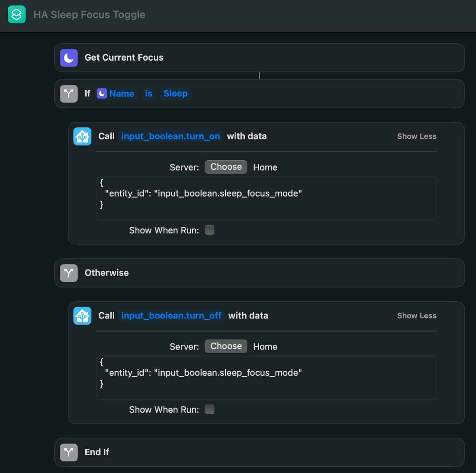476x473 pixels.
Task: Click the Otherwise action branch icon
Action: (69, 273)
